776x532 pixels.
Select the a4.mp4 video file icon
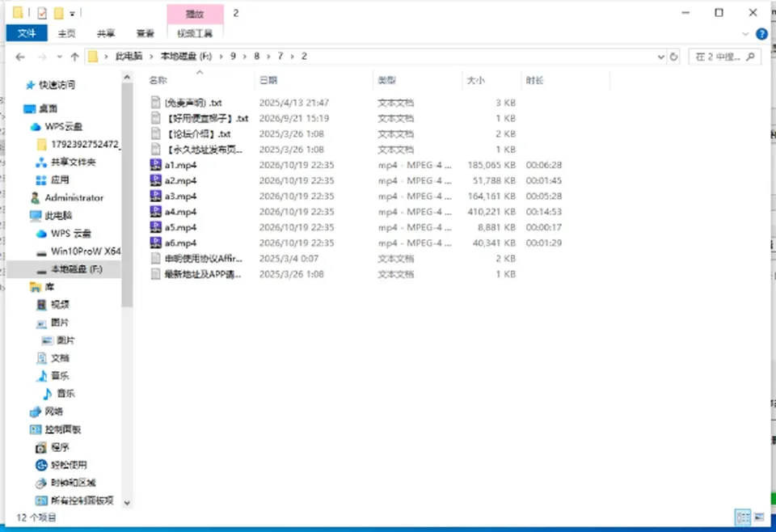click(x=156, y=212)
